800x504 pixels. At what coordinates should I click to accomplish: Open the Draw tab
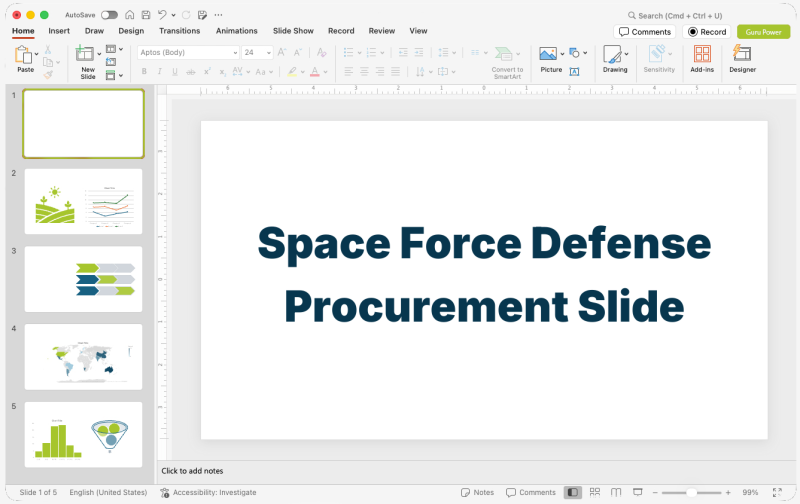pyautogui.click(x=94, y=31)
